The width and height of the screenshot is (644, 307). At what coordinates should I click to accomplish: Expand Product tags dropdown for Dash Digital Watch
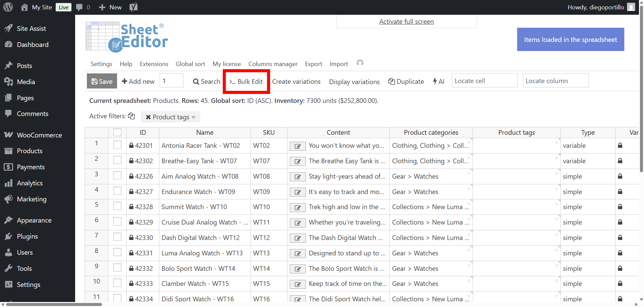point(556,235)
